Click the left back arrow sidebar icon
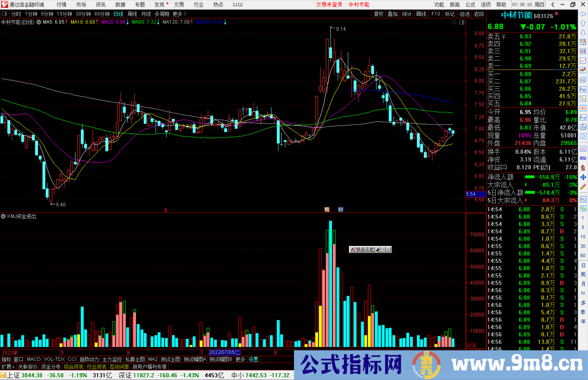This screenshot has height=380, width=588. (583, 14)
